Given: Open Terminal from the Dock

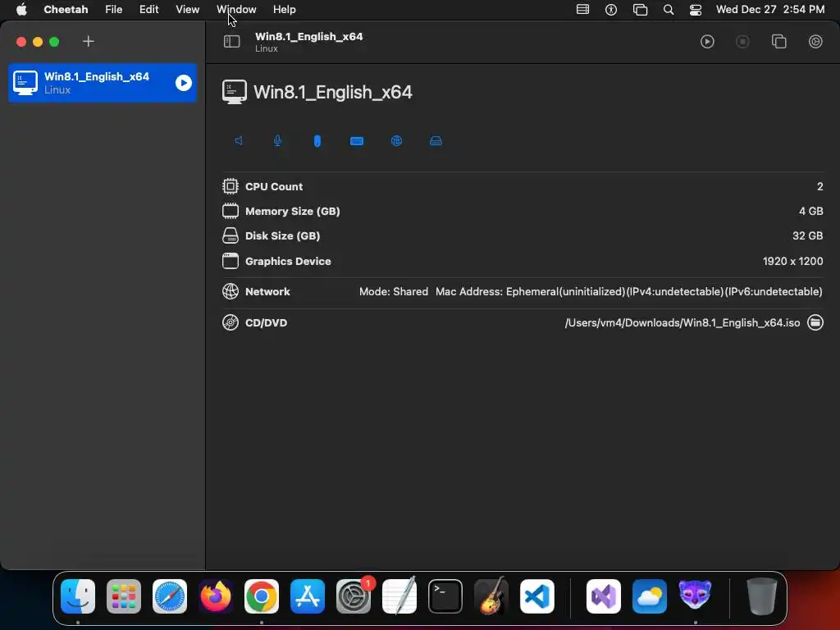Looking at the screenshot, I should tap(445, 596).
